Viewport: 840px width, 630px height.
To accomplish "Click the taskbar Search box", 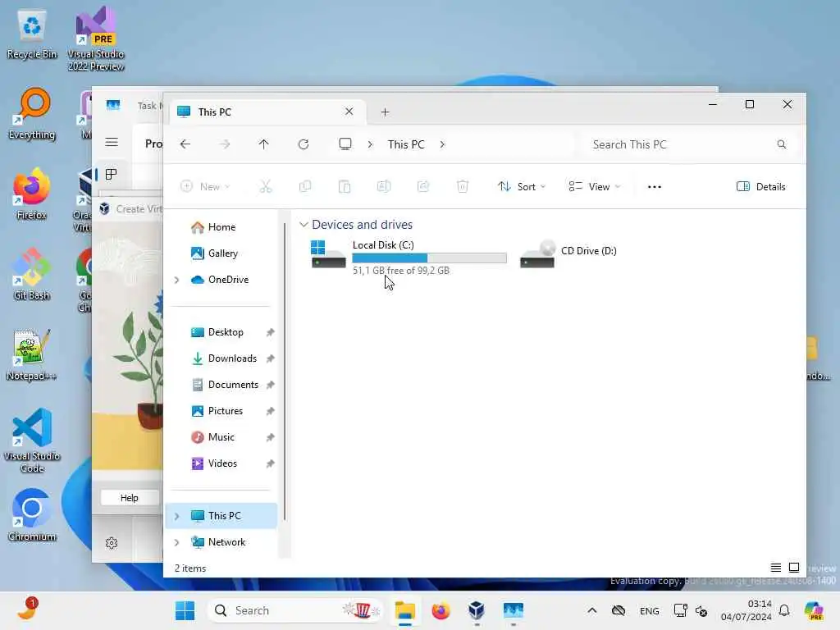I will (x=295, y=610).
